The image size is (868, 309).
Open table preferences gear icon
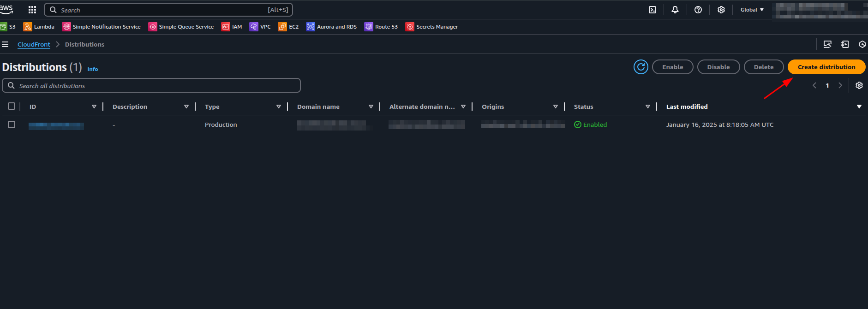pos(859,85)
